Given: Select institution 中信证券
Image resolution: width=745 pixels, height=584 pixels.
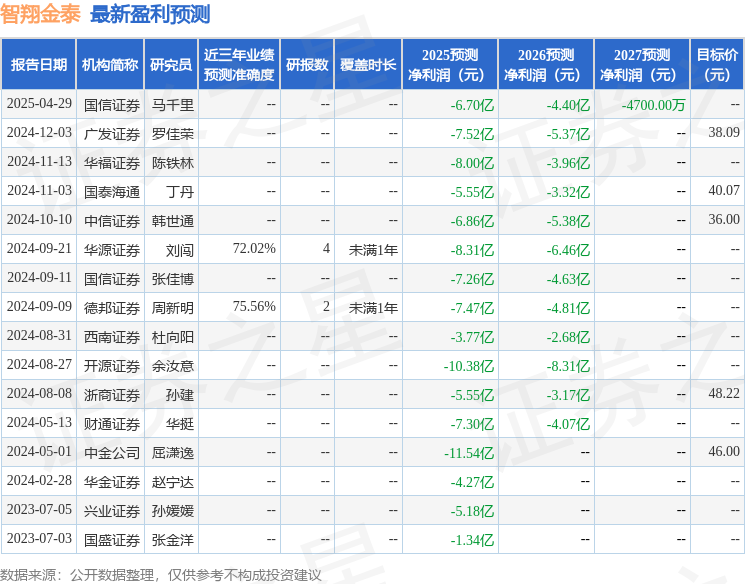Looking at the screenshot, I should click(112, 220).
